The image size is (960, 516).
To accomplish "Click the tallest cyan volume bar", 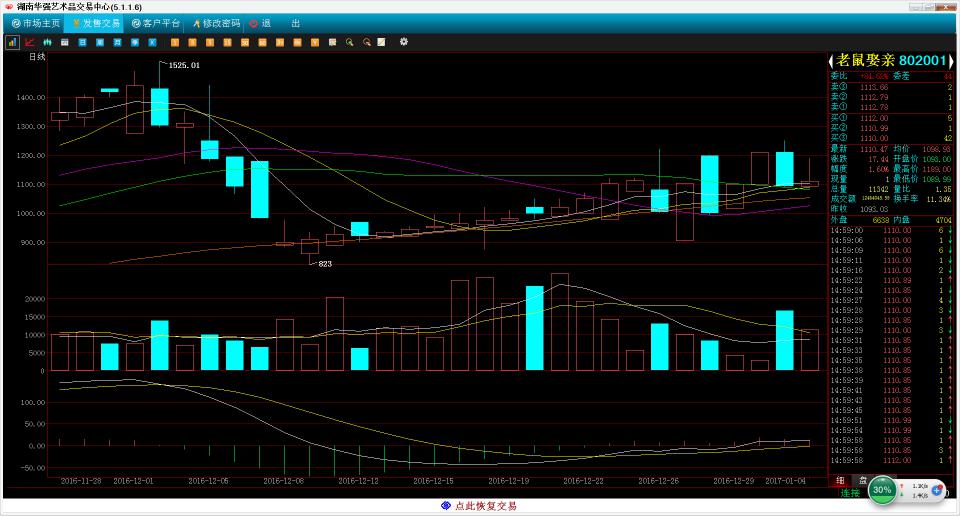I will (534, 328).
